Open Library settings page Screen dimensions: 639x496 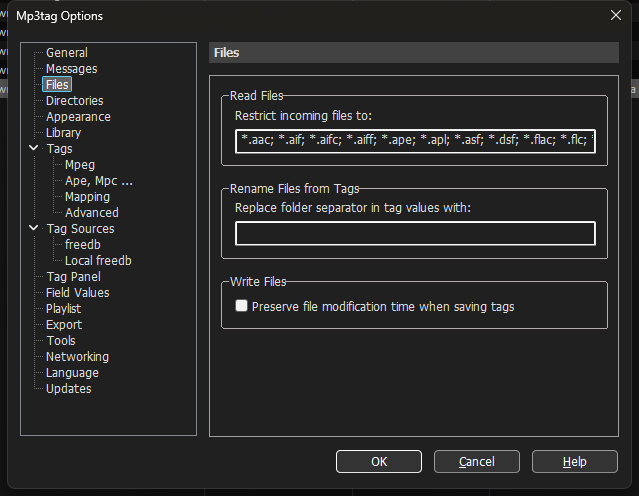point(63,132)
